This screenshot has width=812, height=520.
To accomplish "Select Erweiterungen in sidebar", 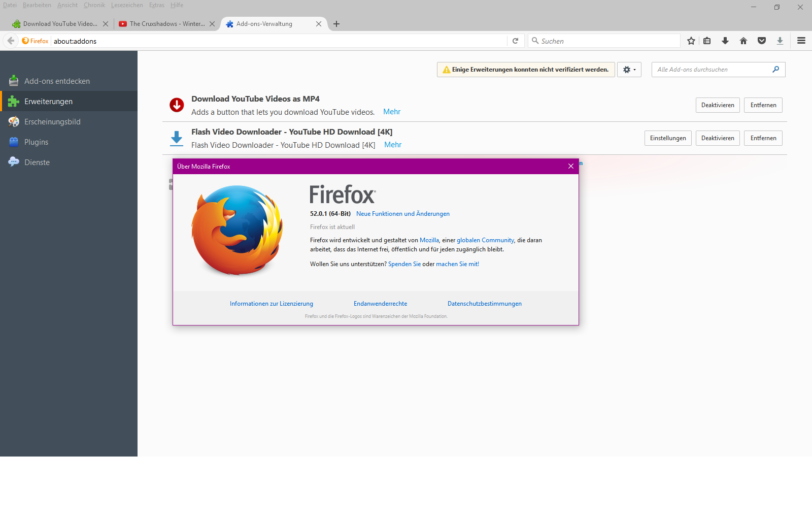I will pos(69,102).
